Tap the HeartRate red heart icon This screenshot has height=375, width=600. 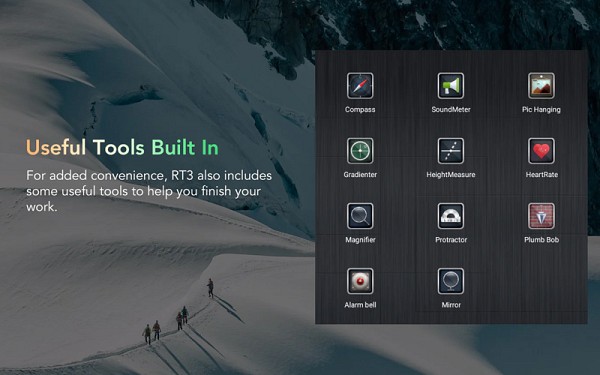point(541,151)
